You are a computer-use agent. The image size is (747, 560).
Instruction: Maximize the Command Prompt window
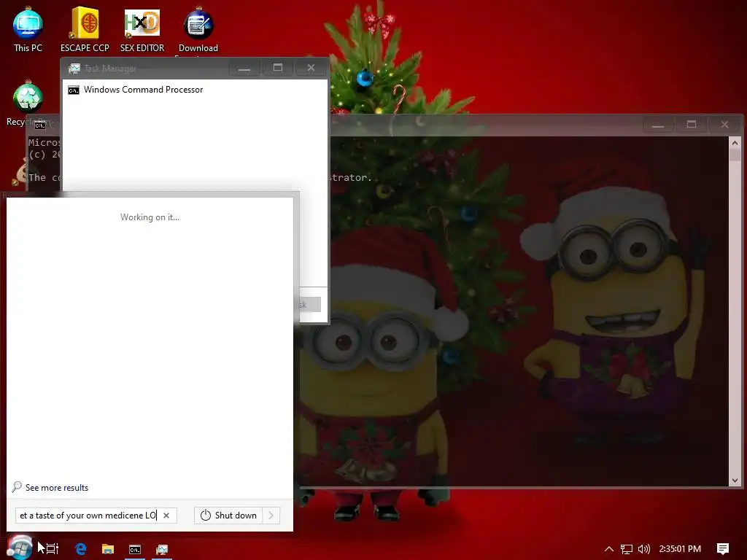[692, 125]
